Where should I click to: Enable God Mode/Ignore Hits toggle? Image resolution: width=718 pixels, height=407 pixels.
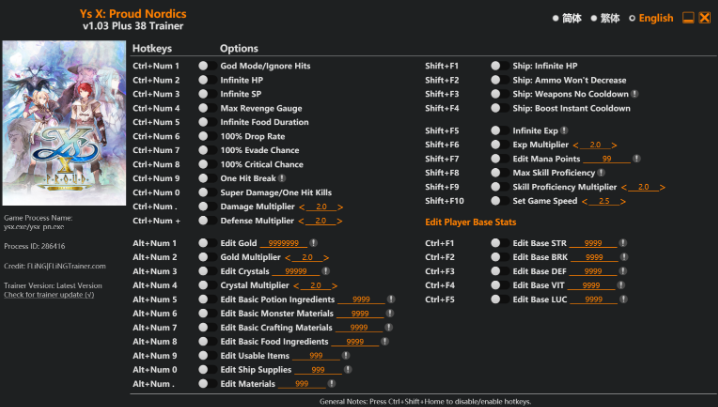207,66
